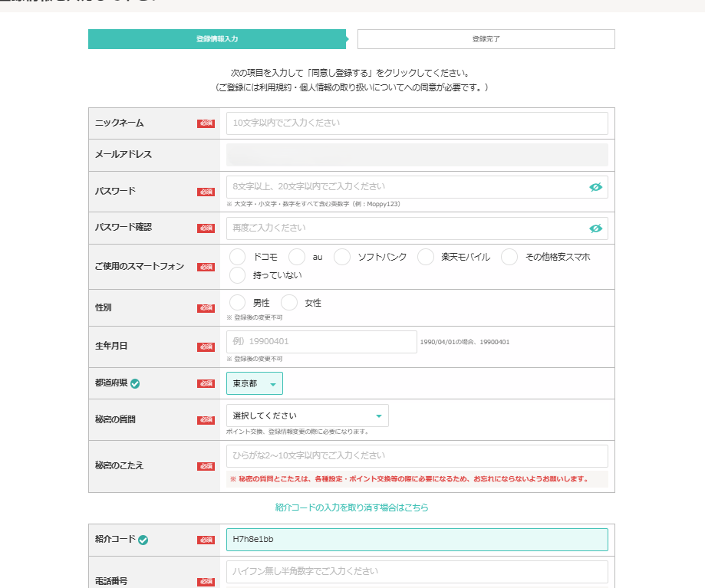Select ドコモ smartphone radio button
705x588 pixels.
point(238,257)
